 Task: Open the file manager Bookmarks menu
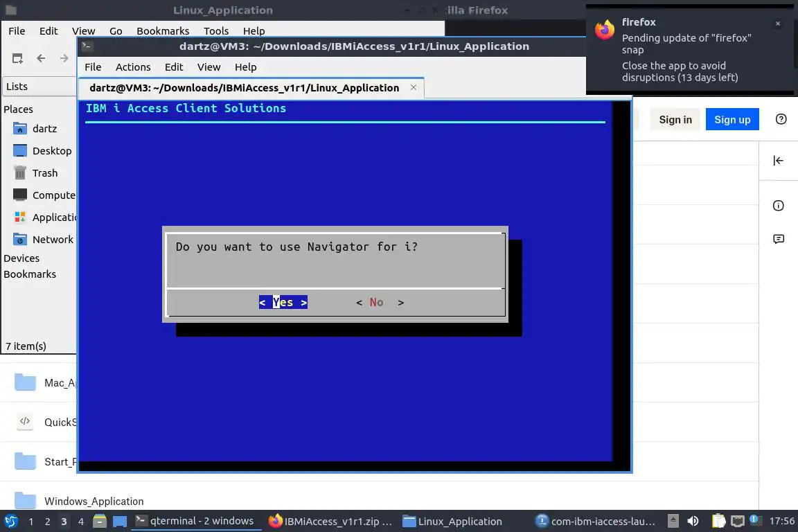click(x=163, y=31)
